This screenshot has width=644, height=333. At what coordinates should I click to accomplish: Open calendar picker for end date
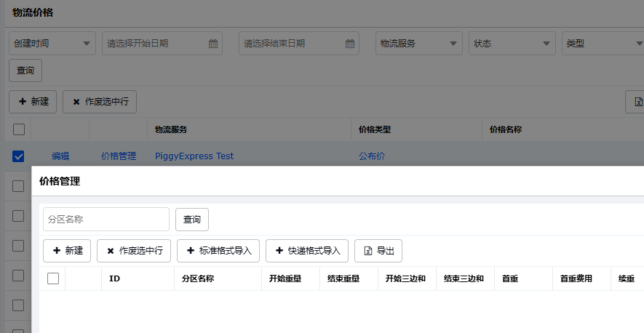coord(350,44)
